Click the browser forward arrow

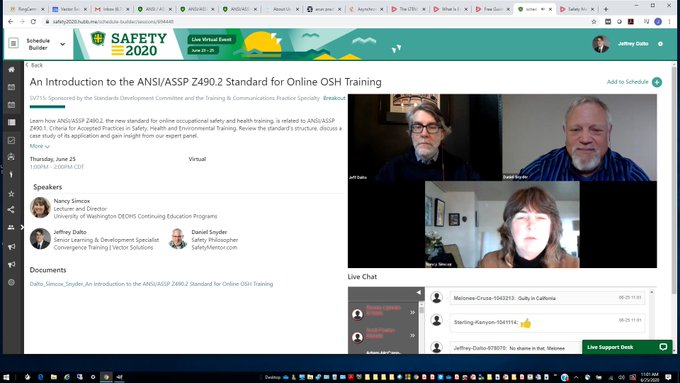pos(22,22)
